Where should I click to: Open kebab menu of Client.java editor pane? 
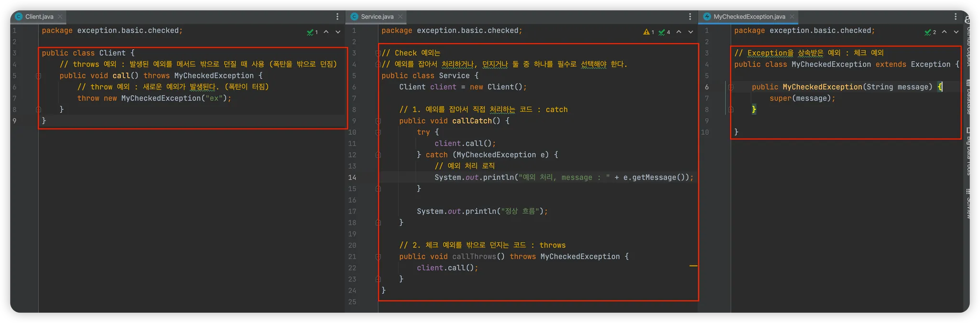pos(337,17)
